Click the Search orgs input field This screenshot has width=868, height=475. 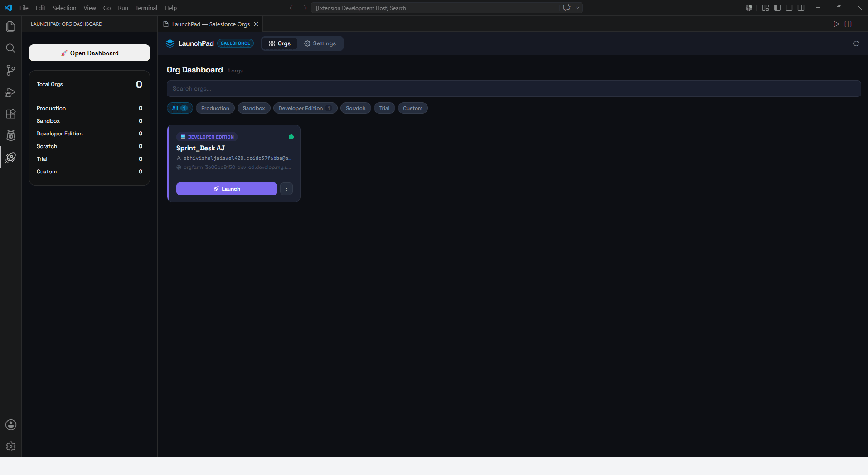pos(514,89)
